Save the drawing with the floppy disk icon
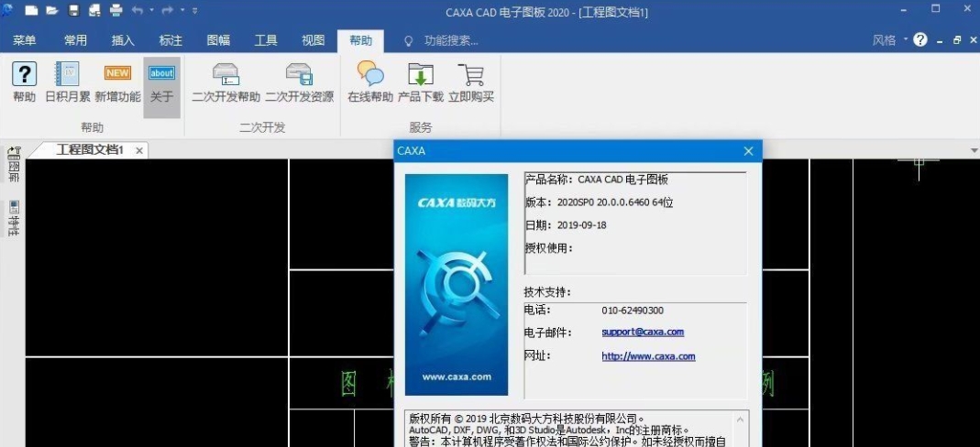Image resolution: width=980 pixels, height=447 pixels. point(73,11)
